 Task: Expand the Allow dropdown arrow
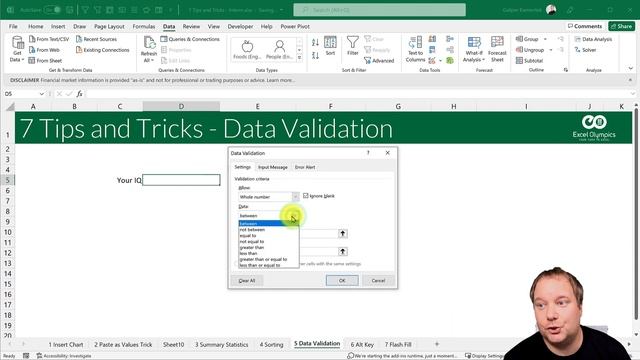pos(296,197)
